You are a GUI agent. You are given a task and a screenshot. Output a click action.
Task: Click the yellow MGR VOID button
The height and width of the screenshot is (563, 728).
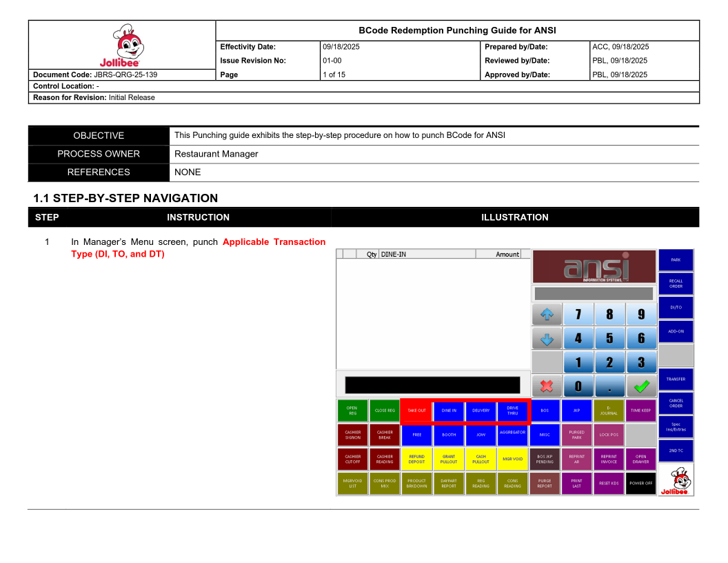click(x=513, y=459)
